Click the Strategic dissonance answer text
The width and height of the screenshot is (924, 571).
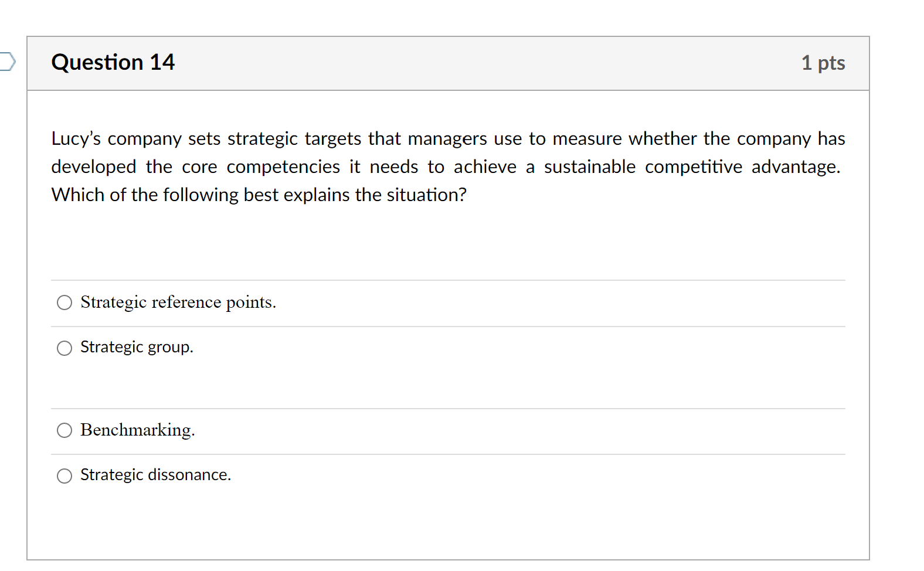155,475
